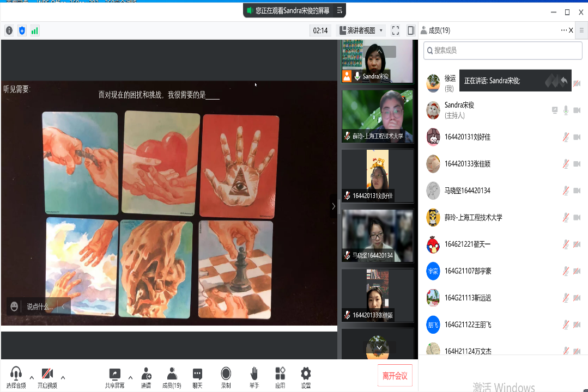Start recording with the 录制 icon
The width and height of the screenshot is (588, 392).
pos(226,373)
